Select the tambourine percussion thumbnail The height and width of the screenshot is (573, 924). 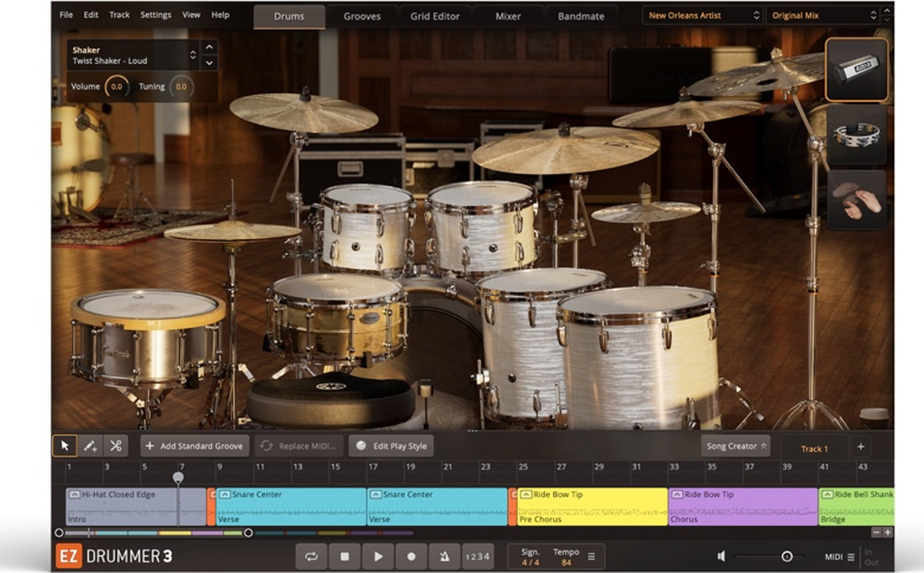[856, 134]
